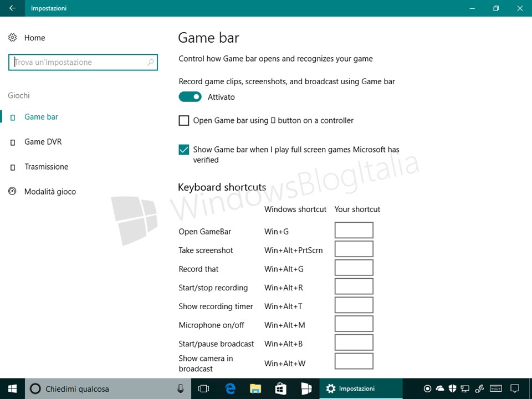
Task: Open Windows Defender shield in the tray
Action: tap(452, 388)
